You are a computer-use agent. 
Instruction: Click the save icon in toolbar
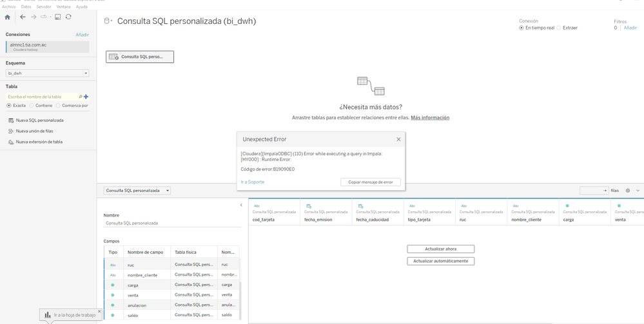tap(57, 17)
